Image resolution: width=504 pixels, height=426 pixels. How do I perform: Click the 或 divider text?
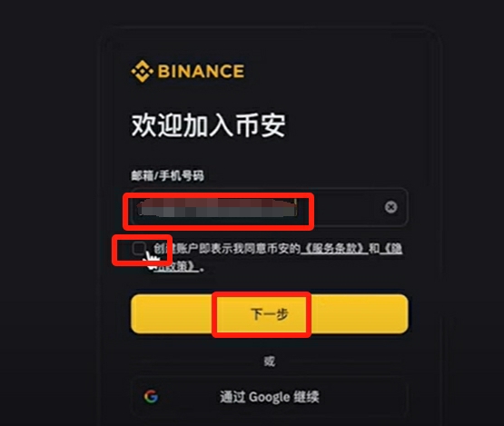pyautogui.click(x=270, y=361)
